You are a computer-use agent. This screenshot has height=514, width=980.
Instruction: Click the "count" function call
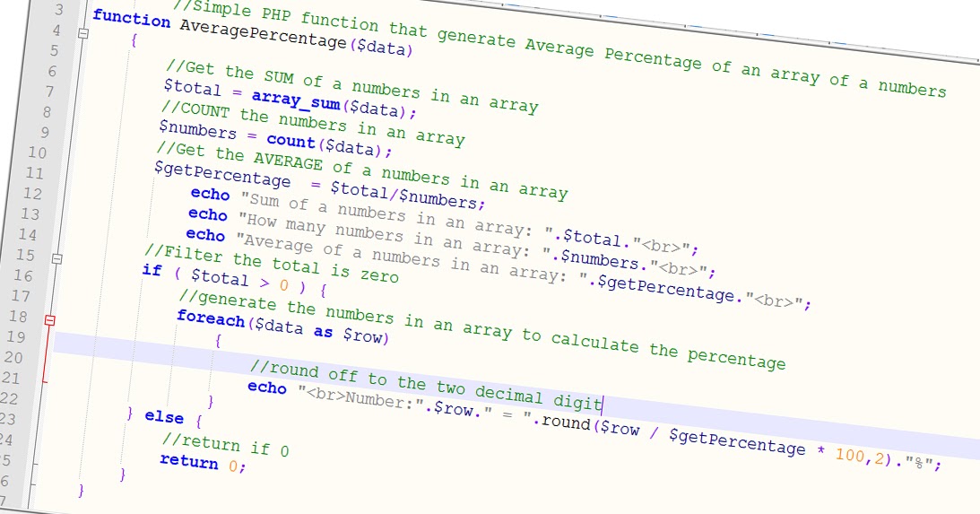291,139
